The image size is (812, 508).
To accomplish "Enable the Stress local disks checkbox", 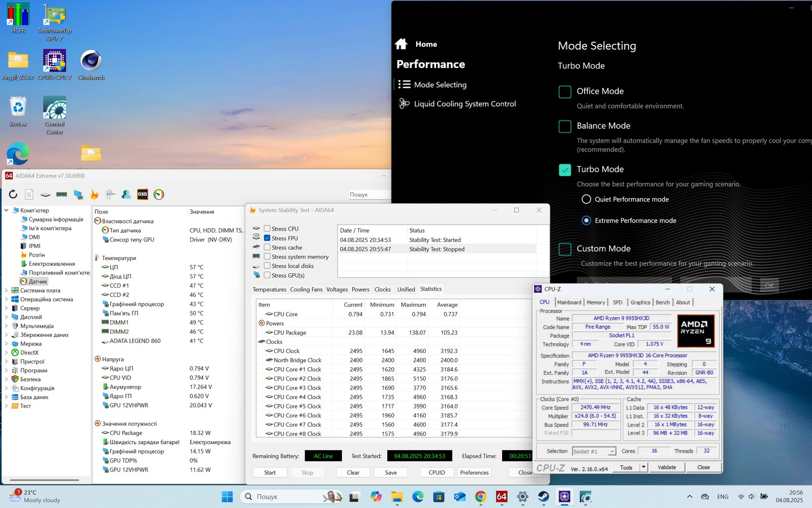I will coord(267,266).
